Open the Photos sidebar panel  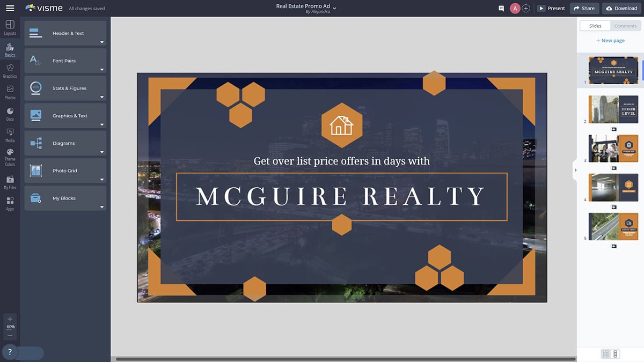(10, 92)
